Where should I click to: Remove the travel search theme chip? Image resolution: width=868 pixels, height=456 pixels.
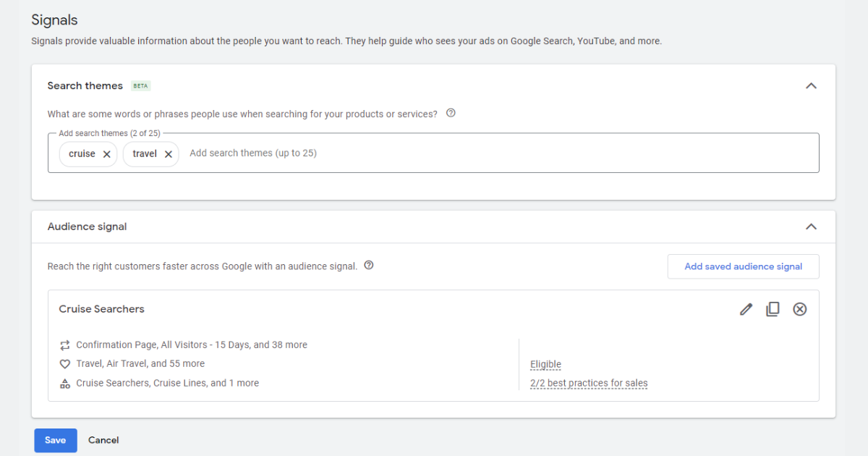point(169,153)
